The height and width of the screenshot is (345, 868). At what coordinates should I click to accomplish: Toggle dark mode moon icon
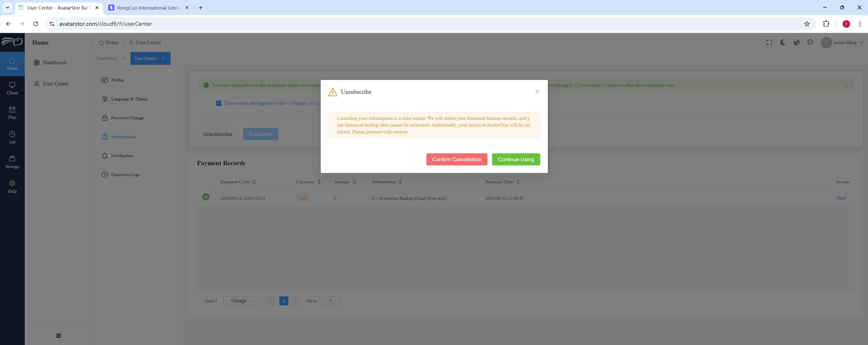pyautogui.click(x=783, y=42)
